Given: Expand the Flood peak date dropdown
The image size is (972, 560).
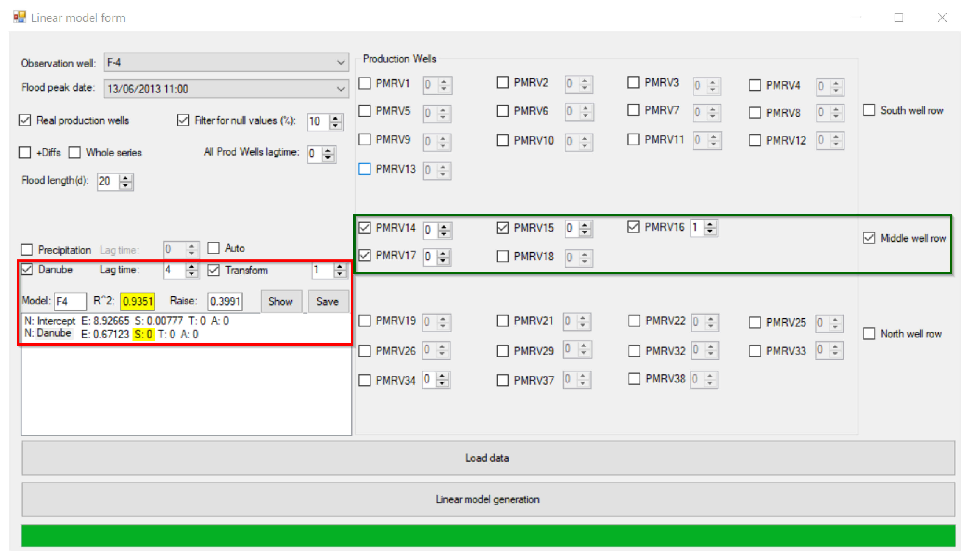Looking at the screenshot, I should coord(341,89).
